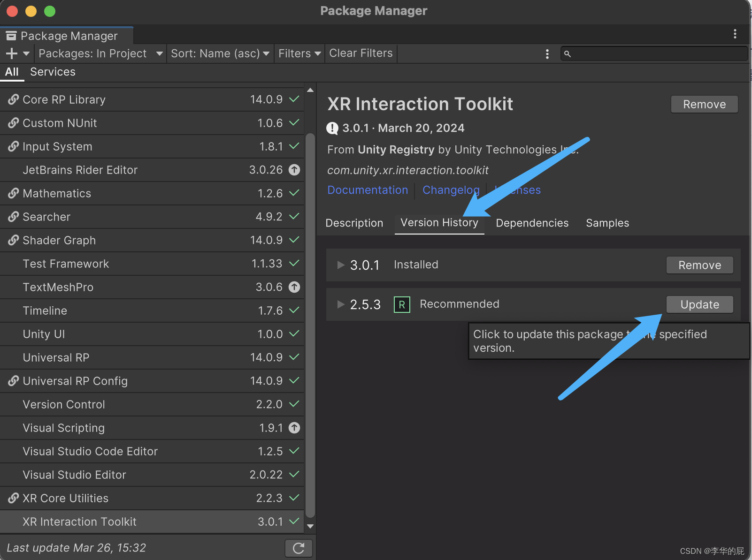Click the green R recommended badge

402,305
